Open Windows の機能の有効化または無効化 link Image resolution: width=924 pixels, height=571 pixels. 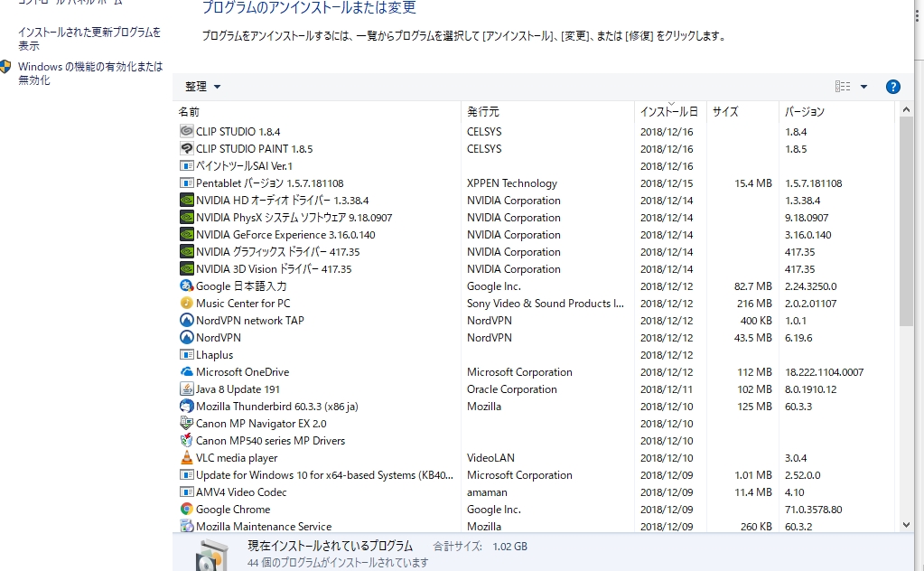(x=90, y=73)
